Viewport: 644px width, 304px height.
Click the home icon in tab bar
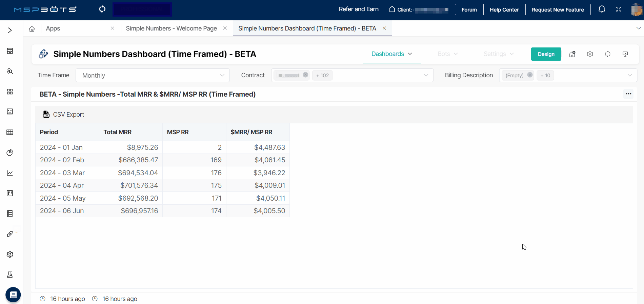[x=32, y=29]
